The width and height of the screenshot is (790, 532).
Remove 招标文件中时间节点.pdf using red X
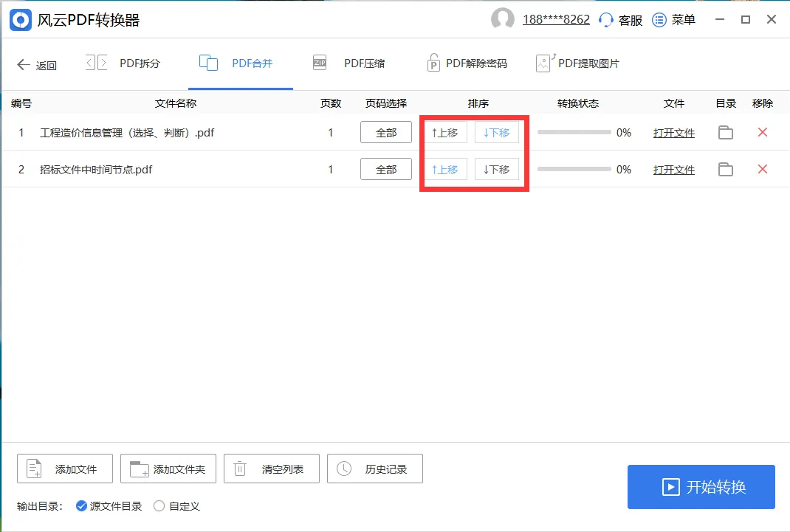pyautogui.click(x=762, y=169)
